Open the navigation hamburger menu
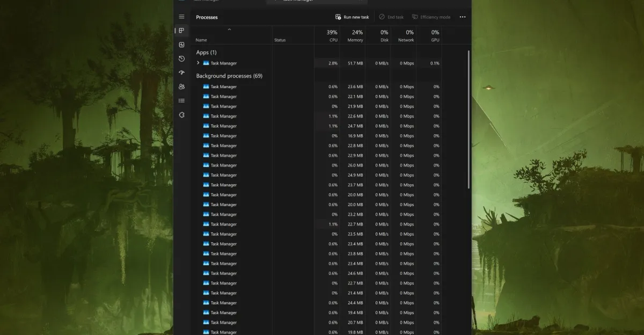The image size is (644, 335). (x=181, y=17)
